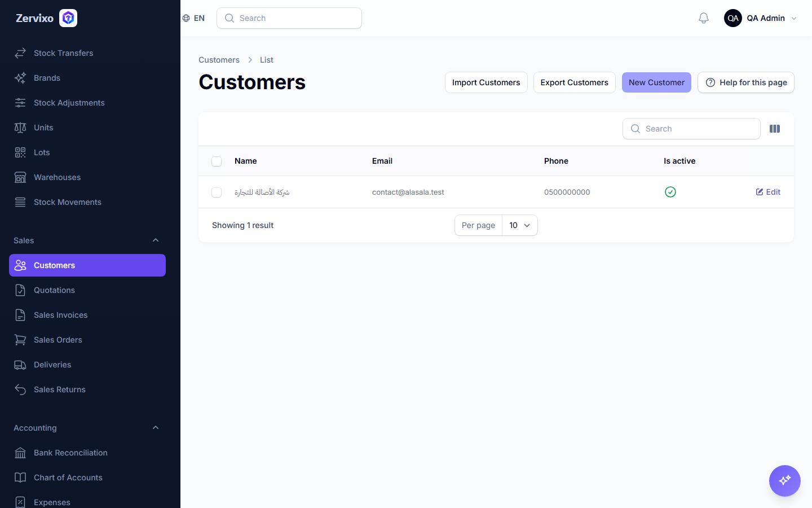Screen dimensions: 812x508
Task: Click the List breadcrumb text
Action: (x=267, y=60)
